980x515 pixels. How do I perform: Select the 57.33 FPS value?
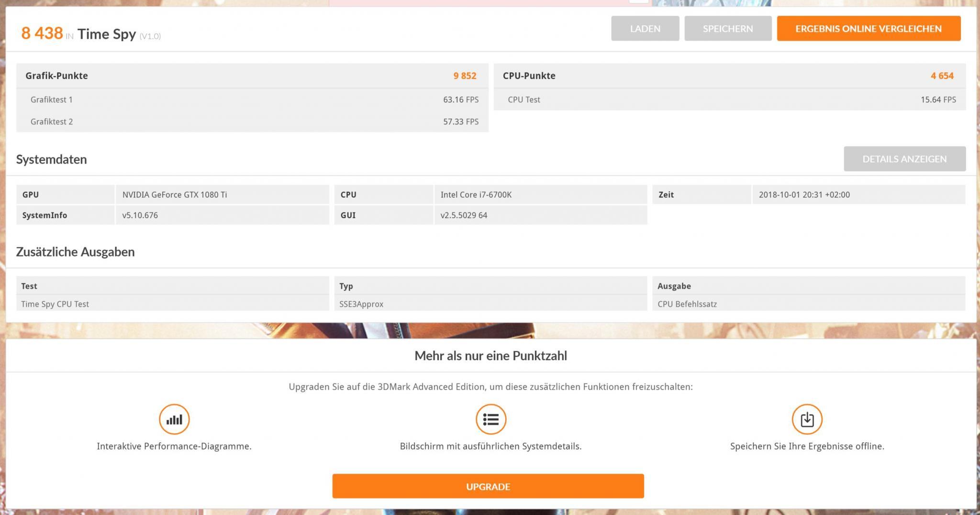[x=461, y=121]
